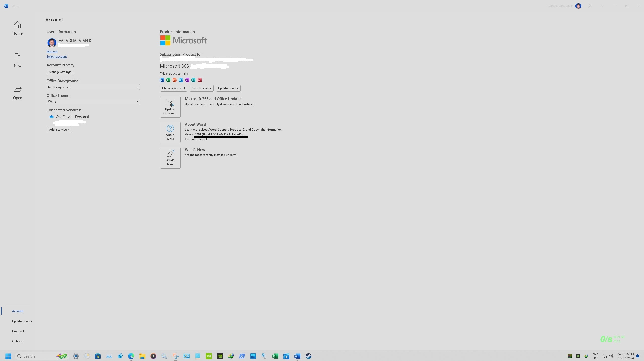
Task: Click the Sign out link
Action: click(52, 51)
